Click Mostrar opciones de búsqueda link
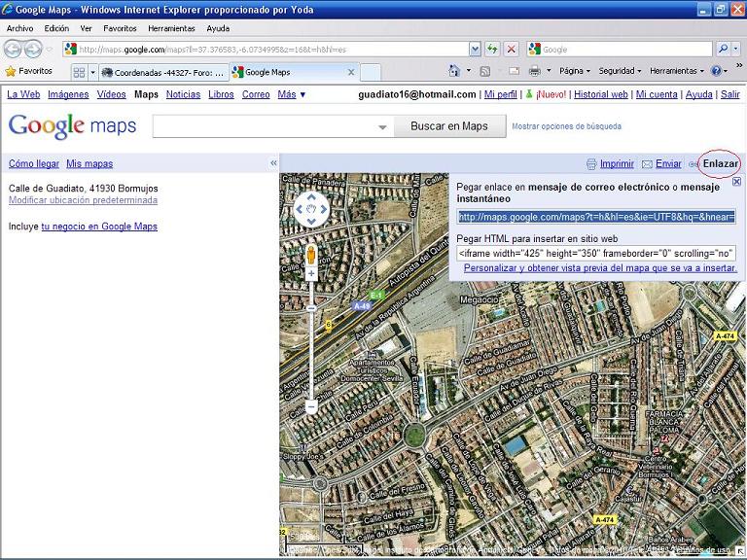 566,126
